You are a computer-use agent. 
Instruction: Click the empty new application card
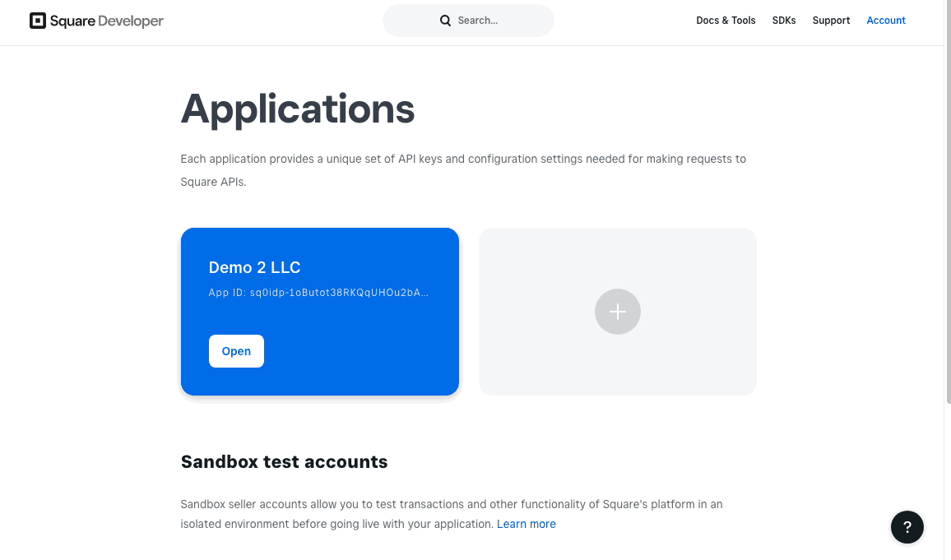pos(618,312)
